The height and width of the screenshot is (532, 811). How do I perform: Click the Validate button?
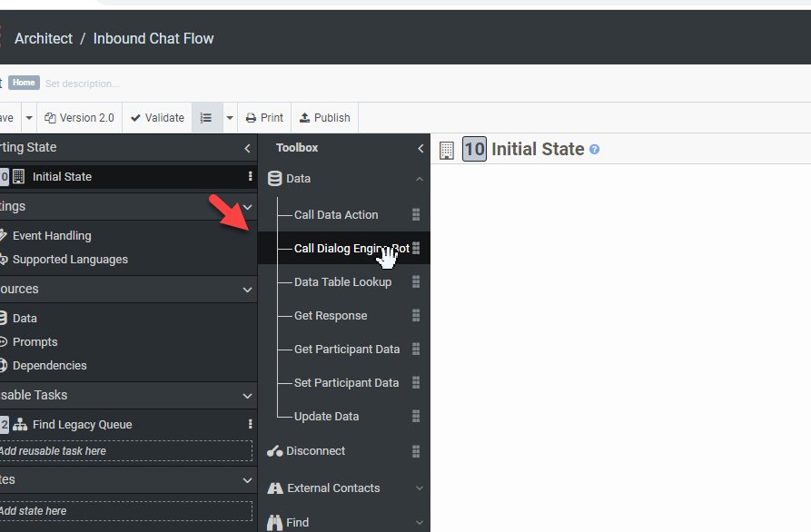157,118
